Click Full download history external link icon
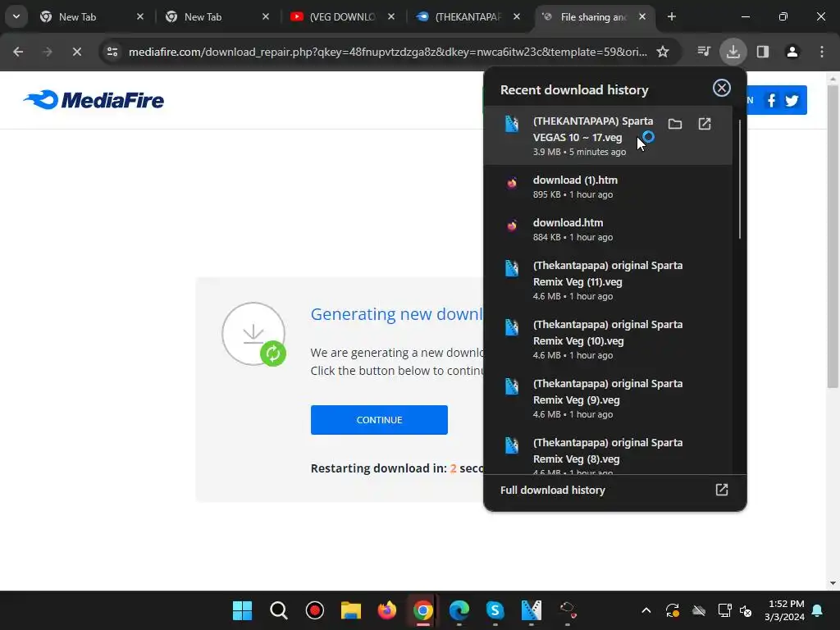 721,490
